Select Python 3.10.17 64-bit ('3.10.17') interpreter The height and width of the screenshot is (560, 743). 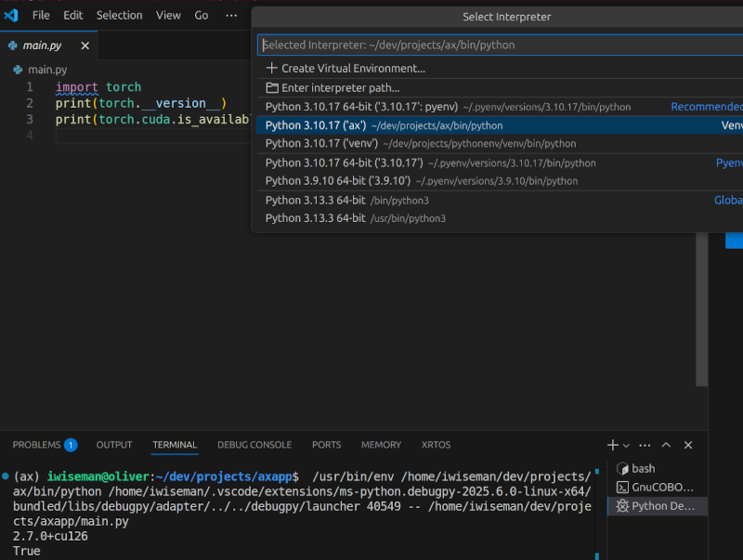click(500, 163)
